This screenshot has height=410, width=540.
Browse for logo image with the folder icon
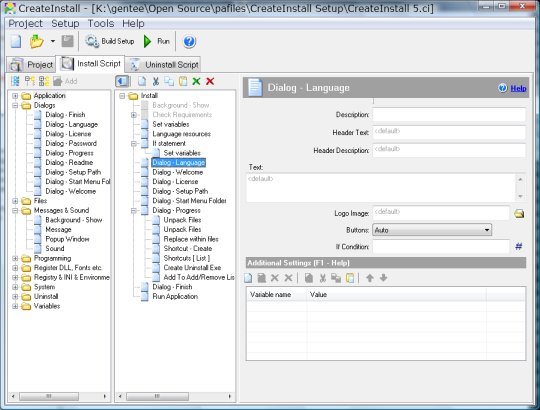tap(519, 213)
